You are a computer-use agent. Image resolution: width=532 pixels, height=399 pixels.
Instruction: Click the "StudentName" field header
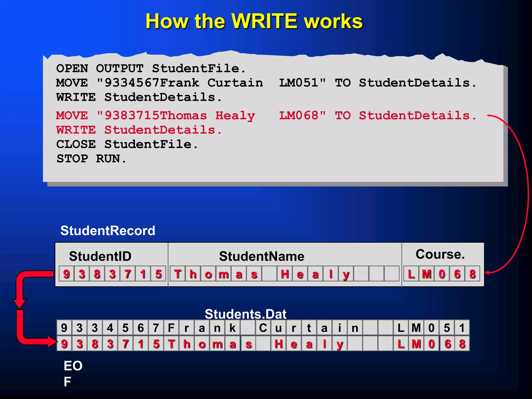(x=262, y=256)
